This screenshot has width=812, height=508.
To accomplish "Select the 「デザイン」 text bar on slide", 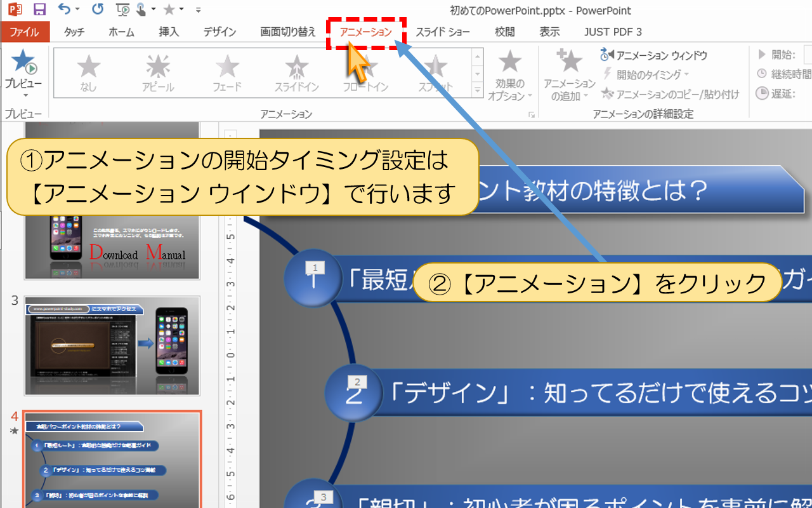I will click(x=596, y=394).
